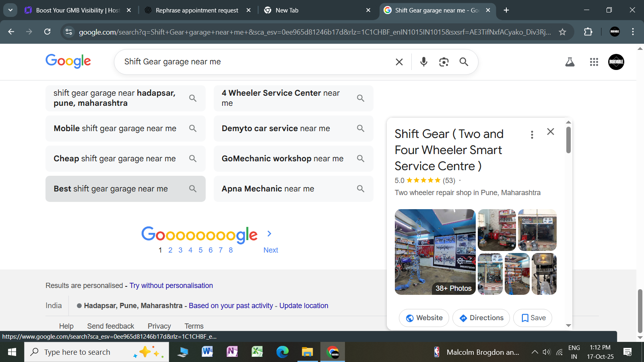
Task: Click 'Try without personalisation' link
Action: [171, 286]
